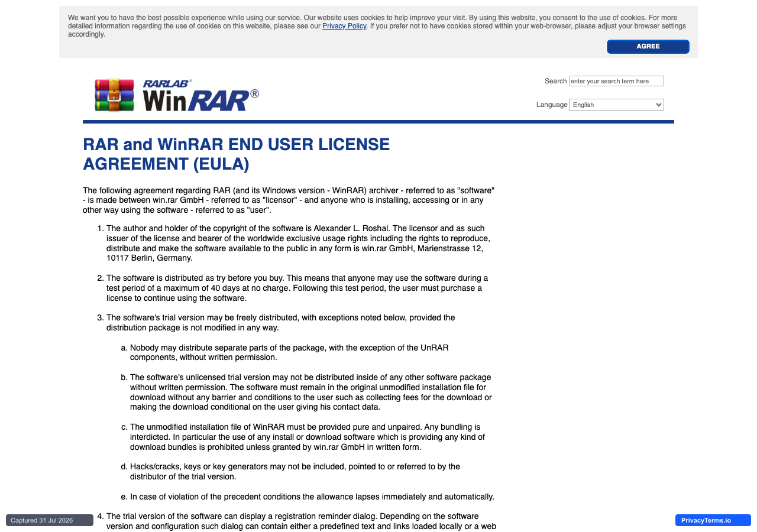Click clause 1 about Alexander L. Roshal

point(298,243)
